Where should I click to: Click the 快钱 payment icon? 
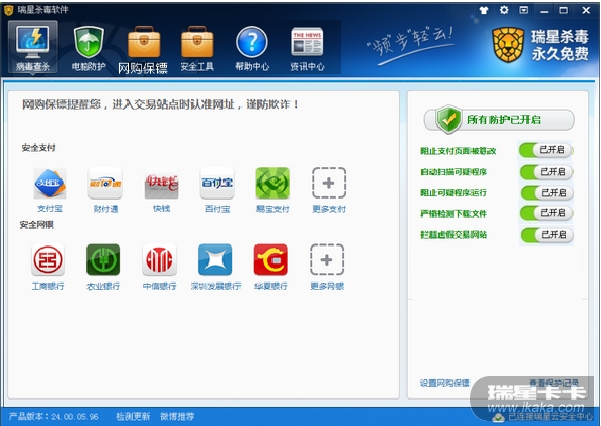tap(161, 183)
